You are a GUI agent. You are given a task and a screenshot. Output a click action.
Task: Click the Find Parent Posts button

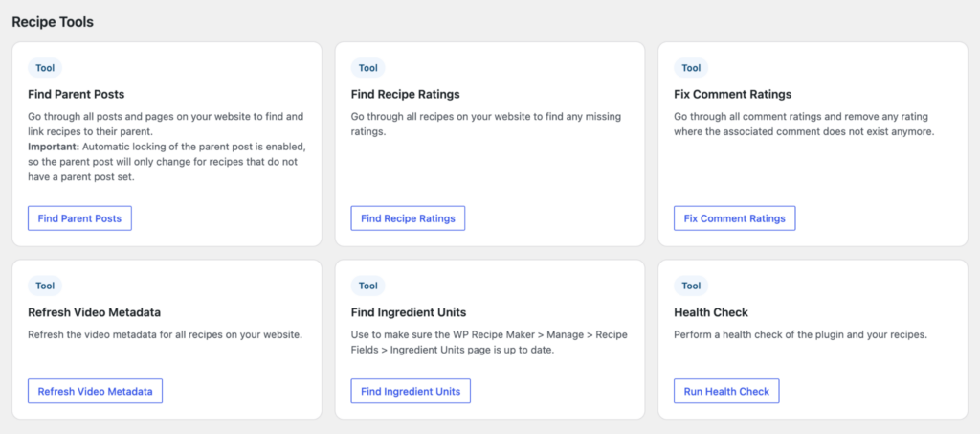coord(79,218)
